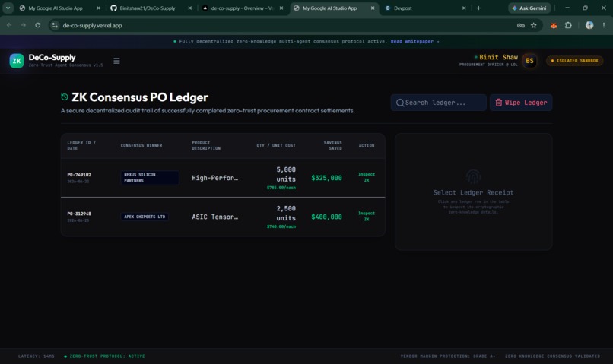Click the Savings Saved column header
The image size is (613, 364).
332,145
